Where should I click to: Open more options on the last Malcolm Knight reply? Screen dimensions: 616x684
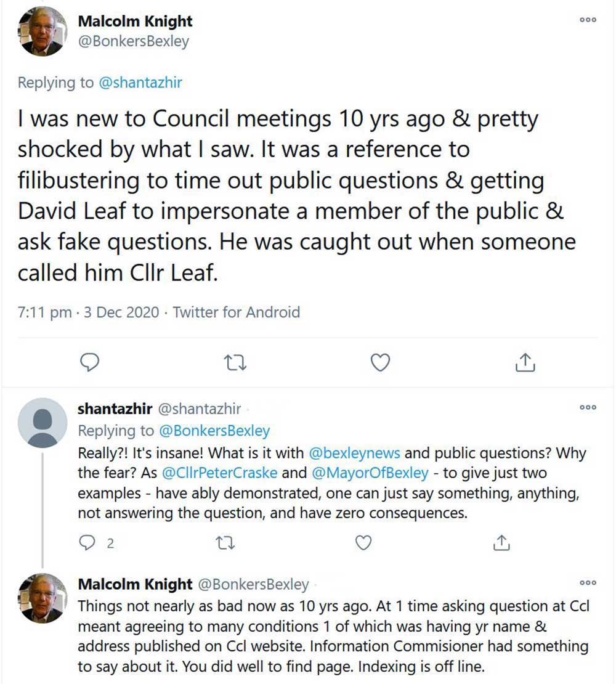(x=588, y=582)
